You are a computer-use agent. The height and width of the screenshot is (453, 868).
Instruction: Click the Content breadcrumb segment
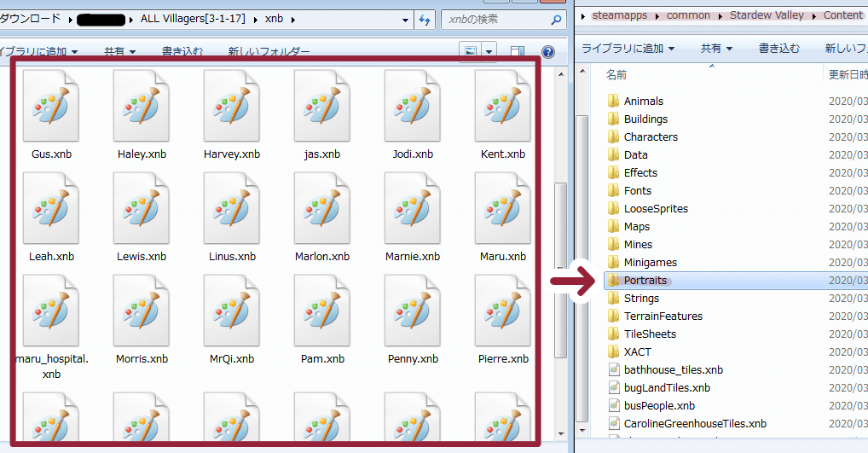843,15
